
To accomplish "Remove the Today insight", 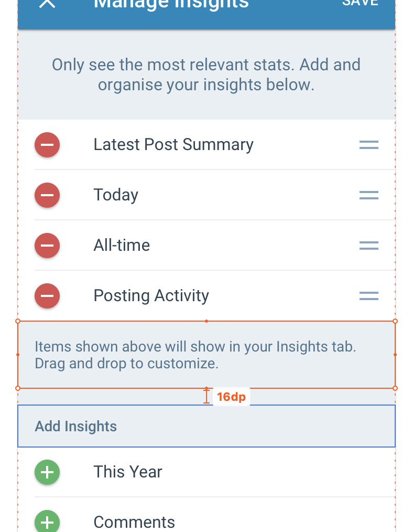I will pos(47,195).
